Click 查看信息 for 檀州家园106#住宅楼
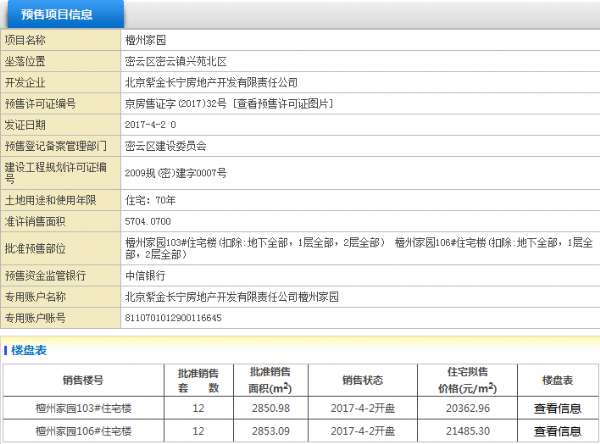The image size is (600, 444). coord(557,431)
